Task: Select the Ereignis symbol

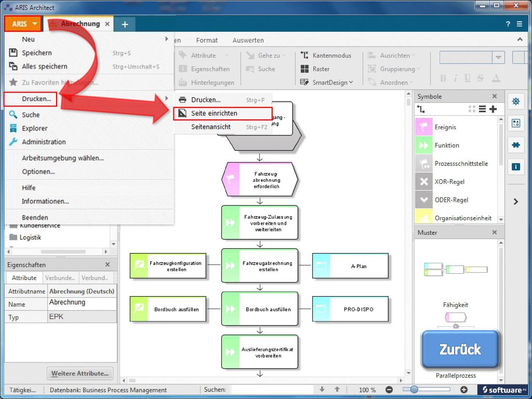Action: coord(456,127)
